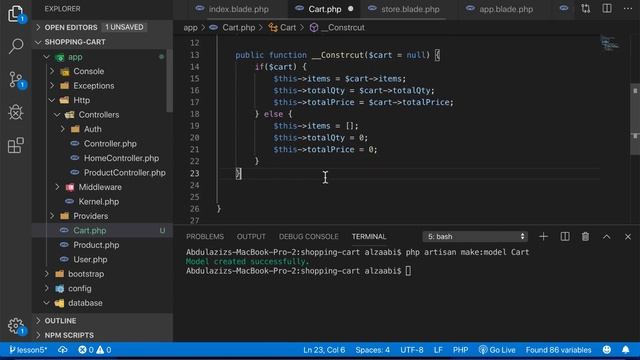The width and height of the screenshot is (640, 360).
Task: Open Kernel.php in the file tree
Action: [x=100, y=202]
